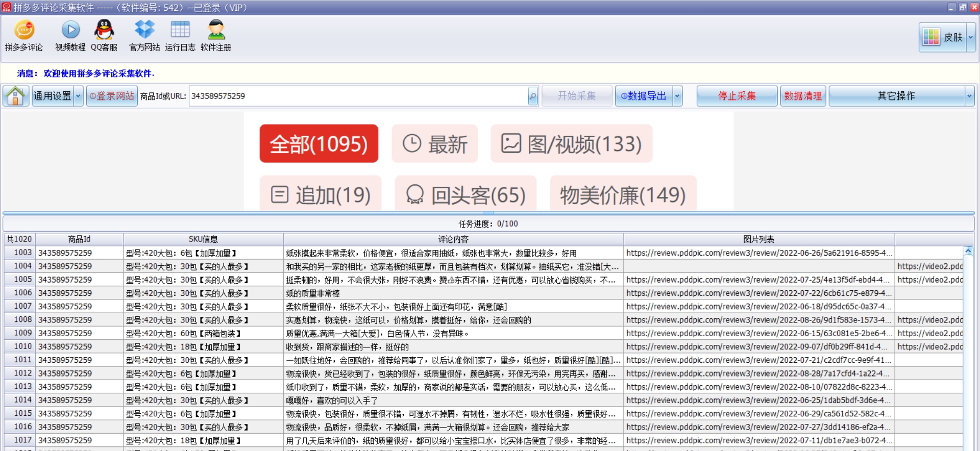980x451 pixels.
Task: Select the 追加(19) reviews tab
Action: click(x=321, y=194)
